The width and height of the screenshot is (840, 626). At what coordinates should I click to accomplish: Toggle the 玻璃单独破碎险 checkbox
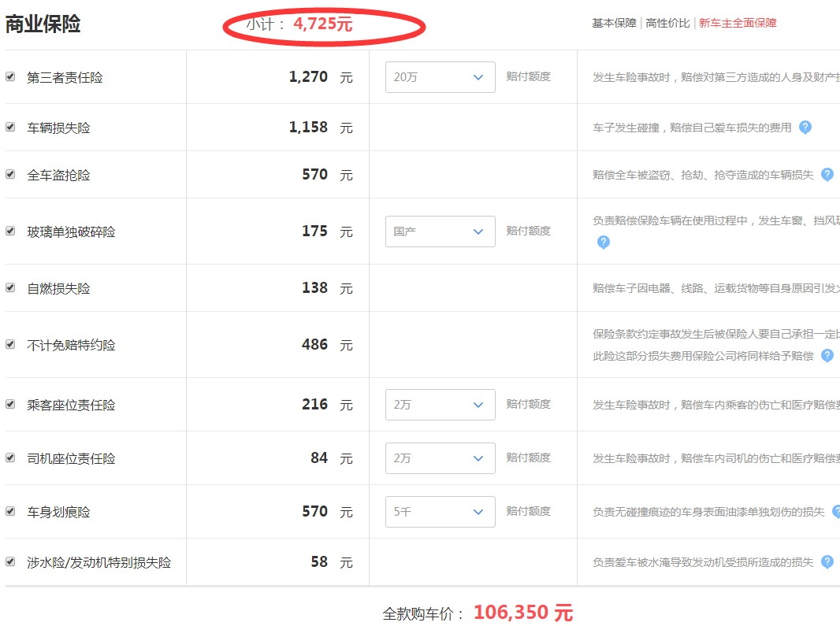[10, 231]
